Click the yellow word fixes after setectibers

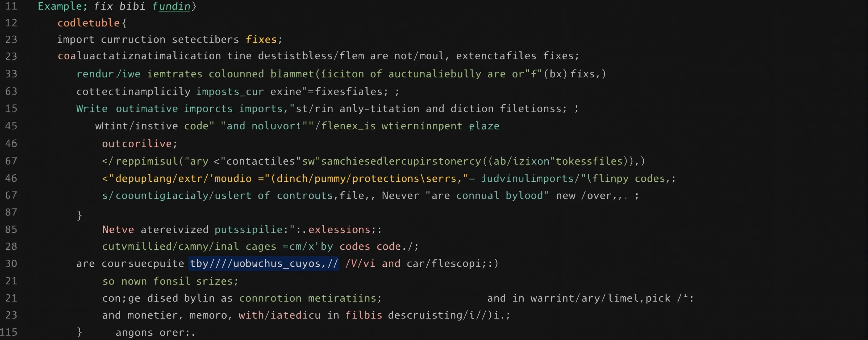(x=261, y=39)
